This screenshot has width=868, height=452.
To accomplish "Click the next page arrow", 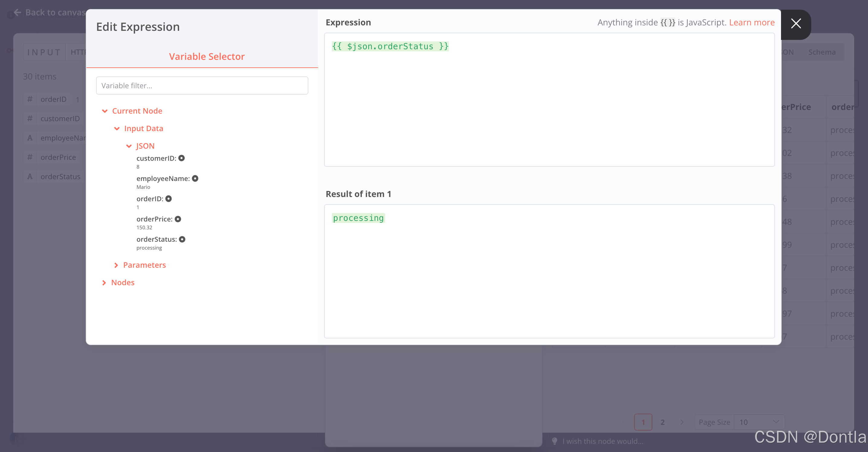I will (682, 422).
